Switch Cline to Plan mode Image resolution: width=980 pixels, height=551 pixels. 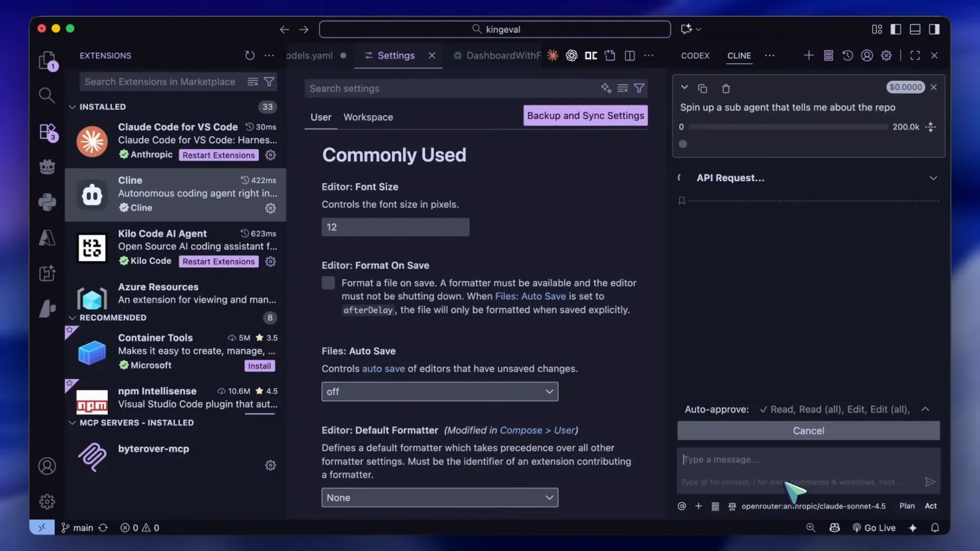click(907, 506)
